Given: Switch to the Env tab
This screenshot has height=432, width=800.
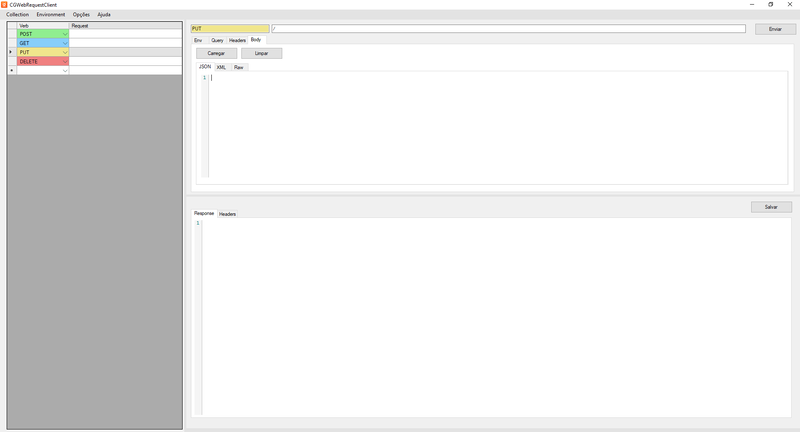Looking at the screenshot, I should [198, 40].
